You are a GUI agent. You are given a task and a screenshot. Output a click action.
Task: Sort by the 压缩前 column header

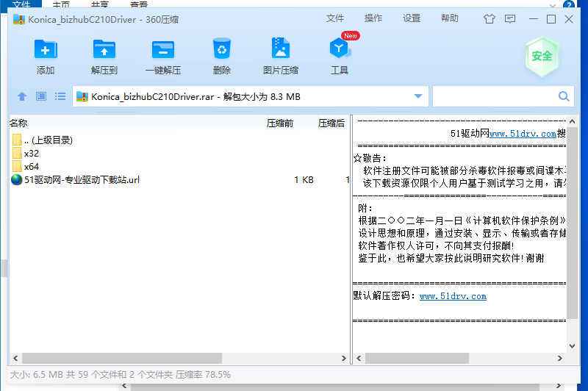click(280, 123)
